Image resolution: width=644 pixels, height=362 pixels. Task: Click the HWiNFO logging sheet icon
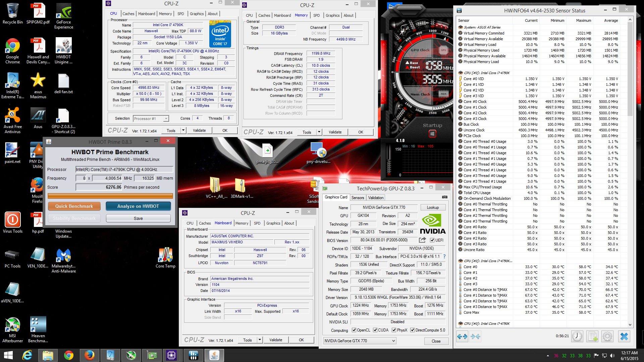point(592,336)
